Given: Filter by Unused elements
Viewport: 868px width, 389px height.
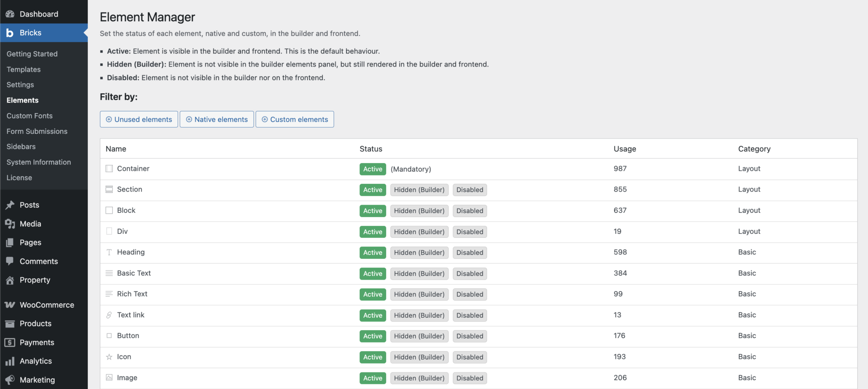Looking at the screenshot, I should tap(139, 119).
